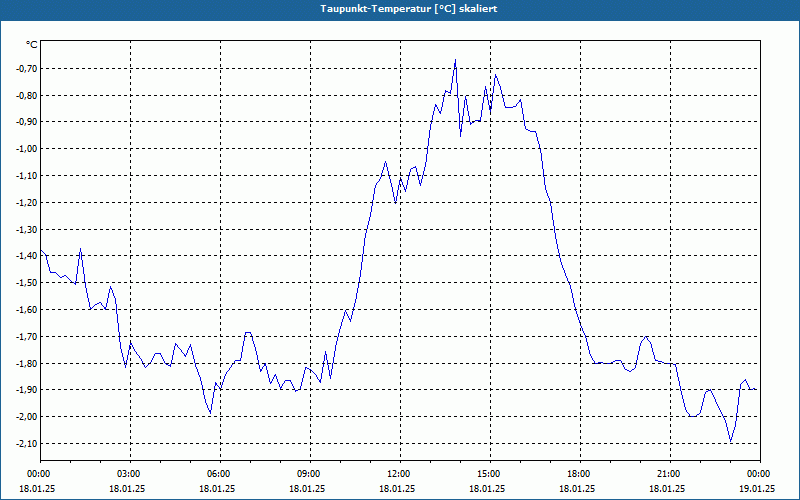
Task: Pick the 18.01.25 date below 15:00
Action: click(487, 488)
